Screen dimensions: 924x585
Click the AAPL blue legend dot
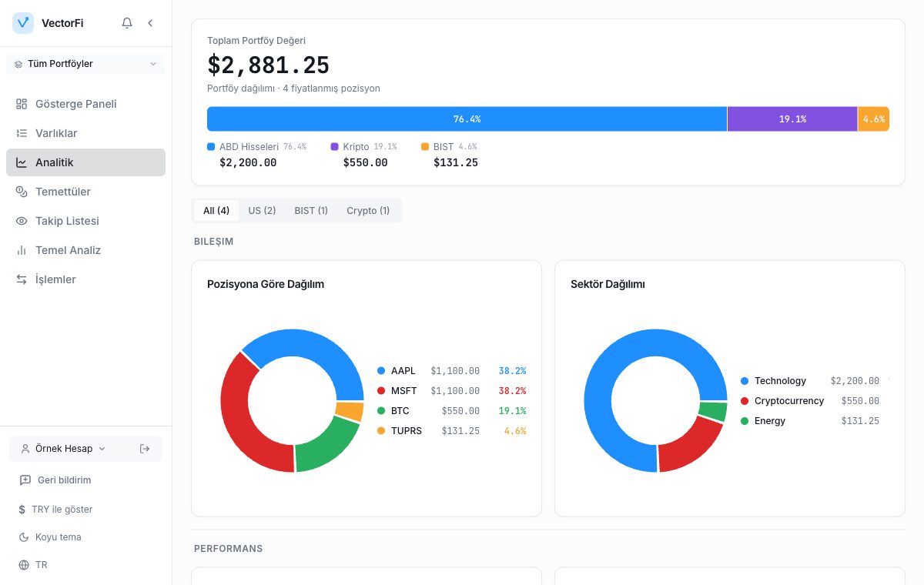click(x=381, y=371)
